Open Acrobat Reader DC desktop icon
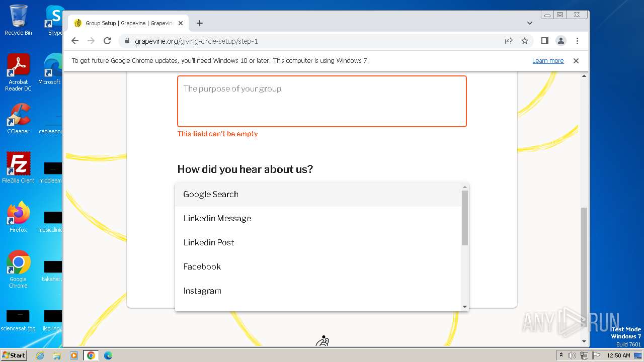 (18, 72)
